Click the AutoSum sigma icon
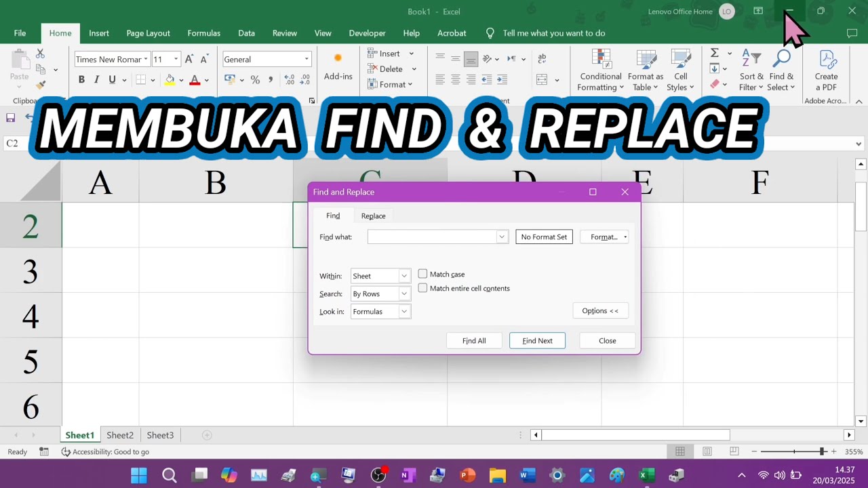The height and width of the screenshot is (488, 868). [x=715, y=53]
